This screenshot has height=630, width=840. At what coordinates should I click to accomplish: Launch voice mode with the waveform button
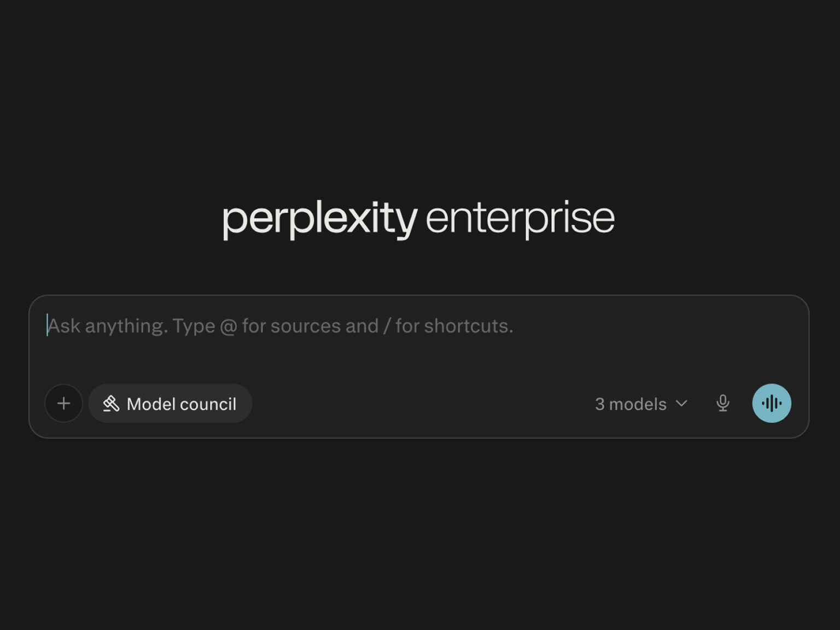772,404
